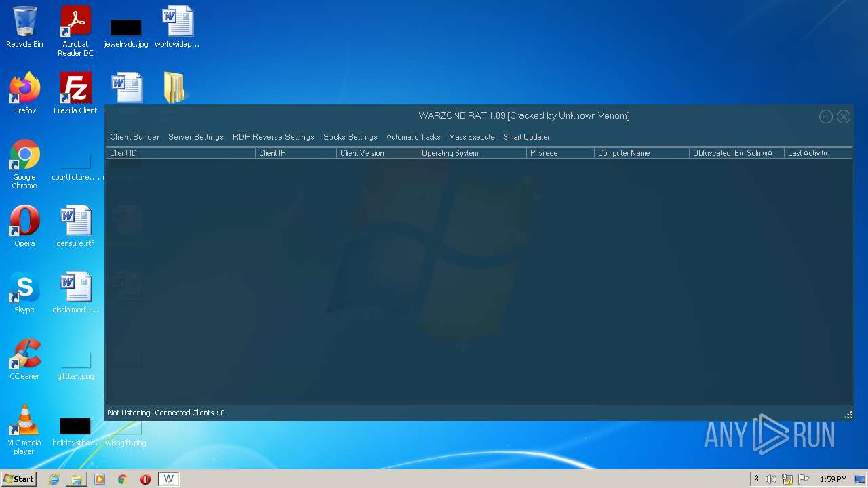Screen dimensions: 868x488
Task: Sort by Client IP column header
Action: point(296,153)
